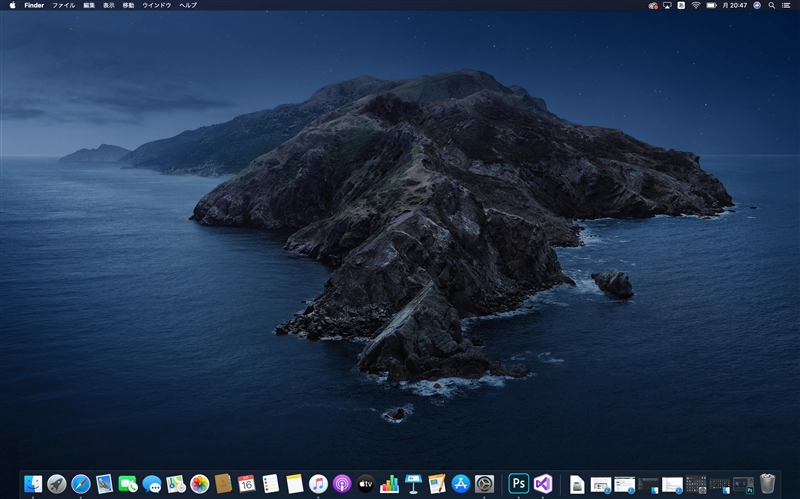Open the 移動 menu
The width and height of the screenshot is (800, 499).
point(128,5)
